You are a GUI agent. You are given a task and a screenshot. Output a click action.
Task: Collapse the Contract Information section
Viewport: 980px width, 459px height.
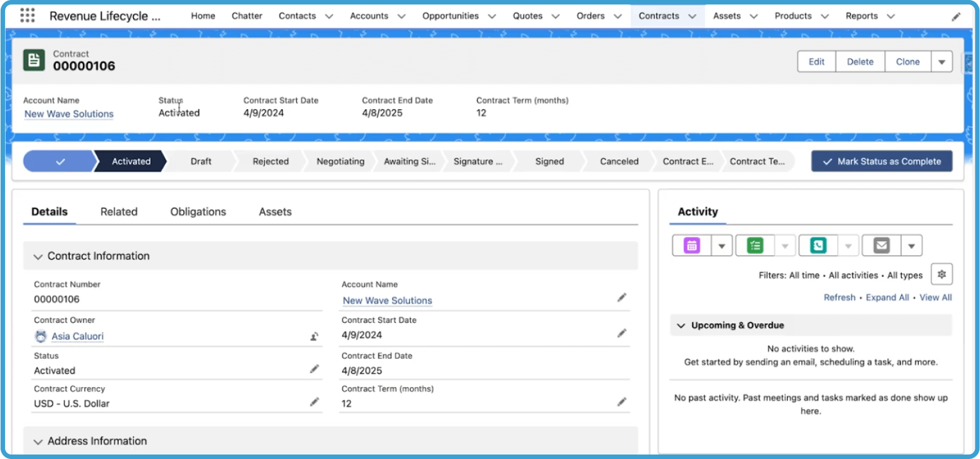click(x=38, y=256)
